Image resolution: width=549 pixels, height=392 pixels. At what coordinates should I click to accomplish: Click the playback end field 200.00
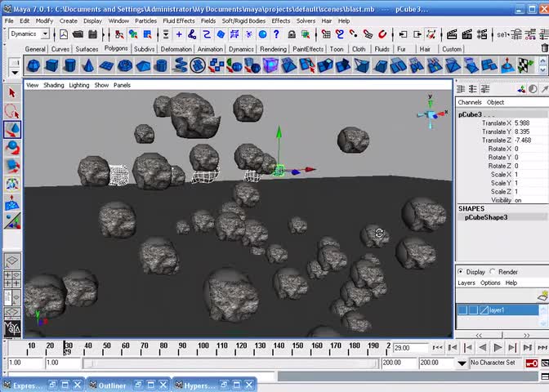(x=398, y=363)
